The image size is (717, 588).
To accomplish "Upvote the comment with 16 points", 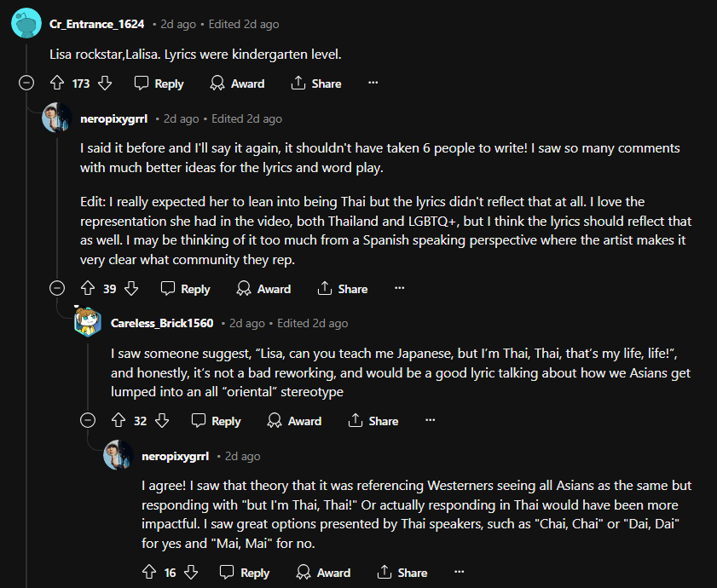I will pyautogui.click(x=149, y=573).
